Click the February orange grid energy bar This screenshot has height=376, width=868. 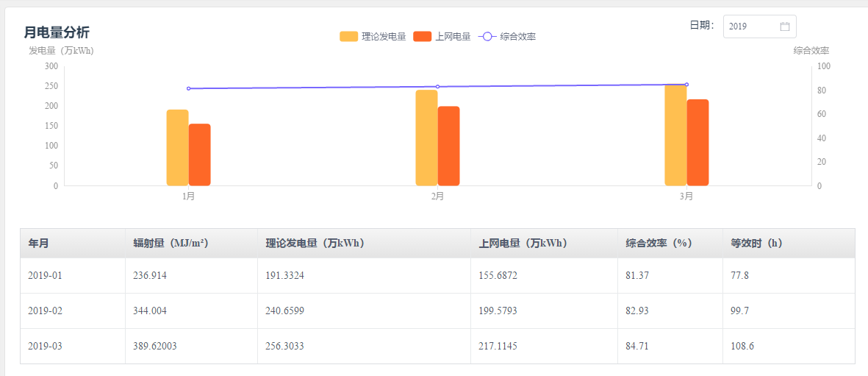[x=448, y=146]
